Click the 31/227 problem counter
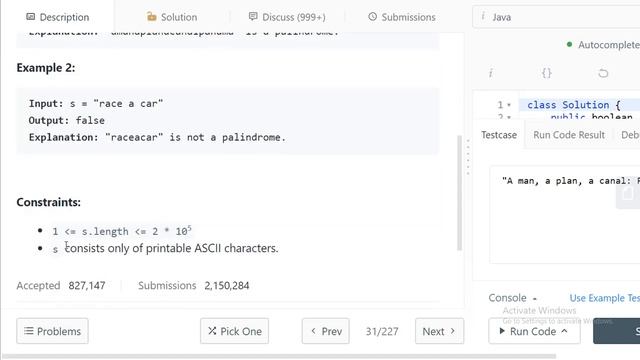Screen dimensions: 640x360 point(382,331)
